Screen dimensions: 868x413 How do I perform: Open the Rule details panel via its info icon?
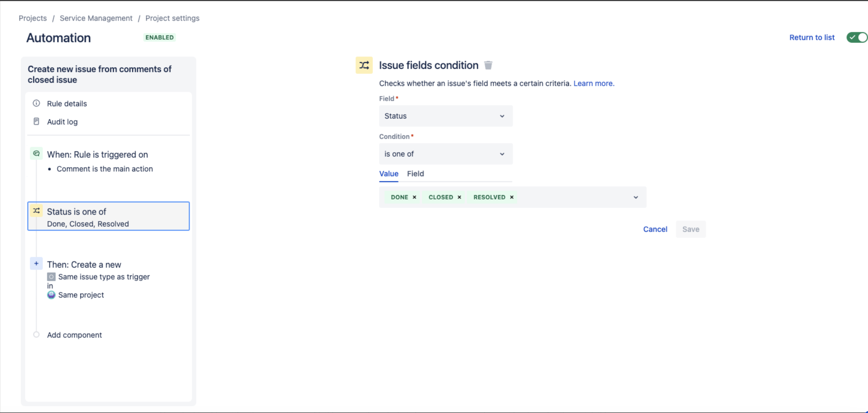tap(36, 103)
